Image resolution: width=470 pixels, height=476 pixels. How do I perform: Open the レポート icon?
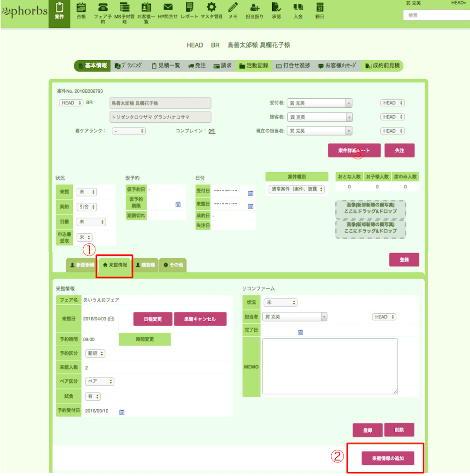click(189, 11)
